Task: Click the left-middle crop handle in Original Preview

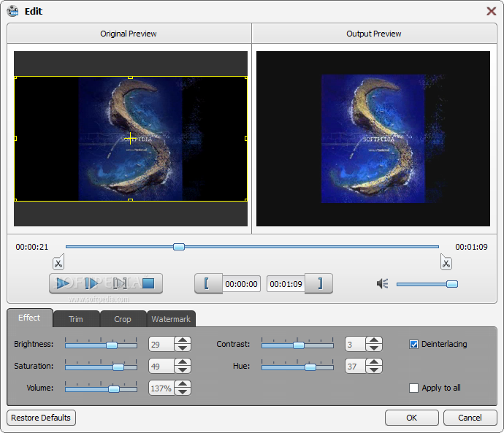Action: [15, 139]
